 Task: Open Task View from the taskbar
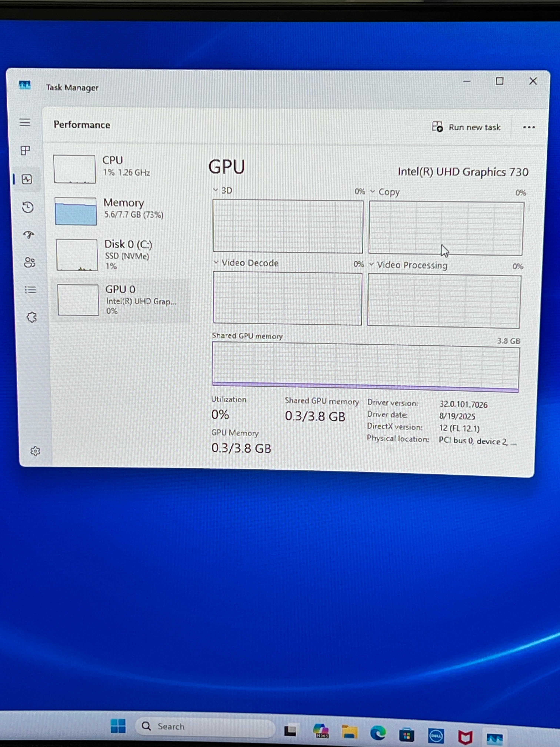(x=290, y=731)
